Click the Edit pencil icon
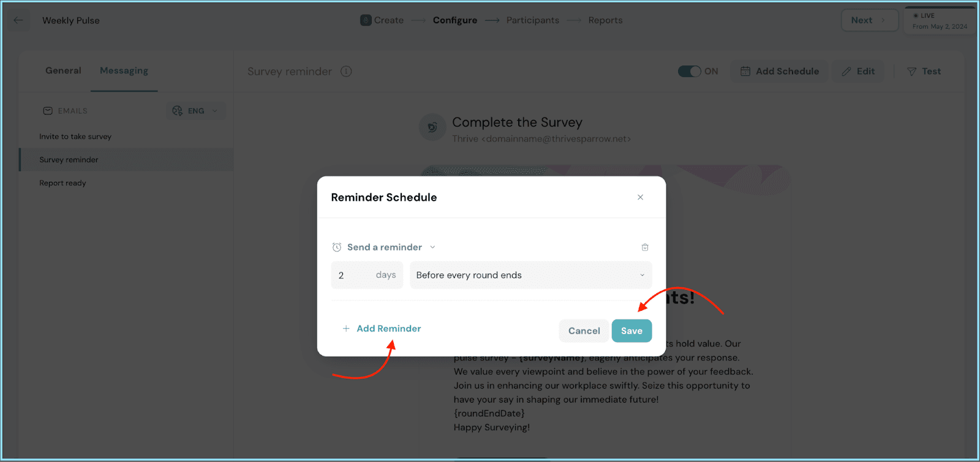 846,72
